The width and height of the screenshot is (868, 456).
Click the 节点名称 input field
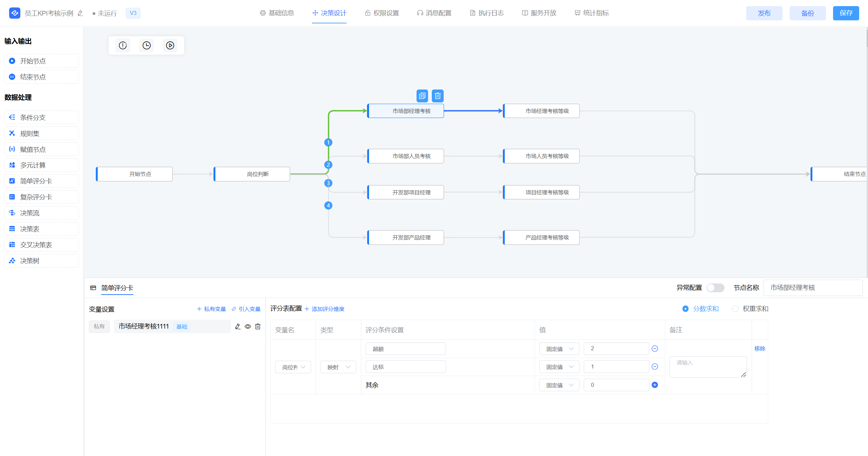813,288
